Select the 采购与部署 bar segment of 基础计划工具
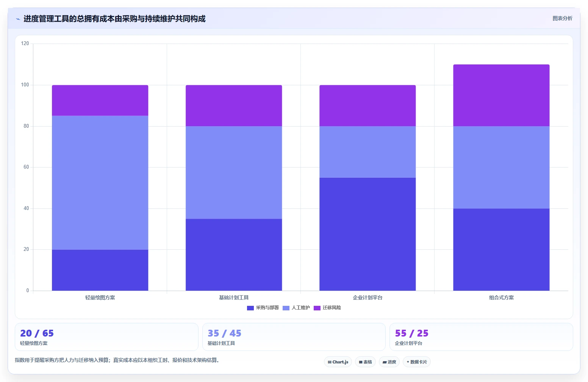This screenshot has width=588, height=382. 234,255
